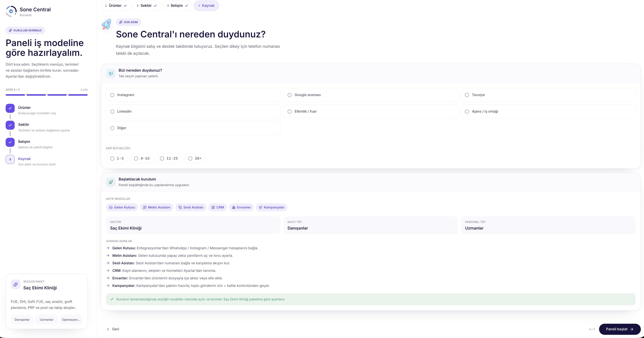Select Google araması option
The image size is (644, 338).
pos(370,95)
